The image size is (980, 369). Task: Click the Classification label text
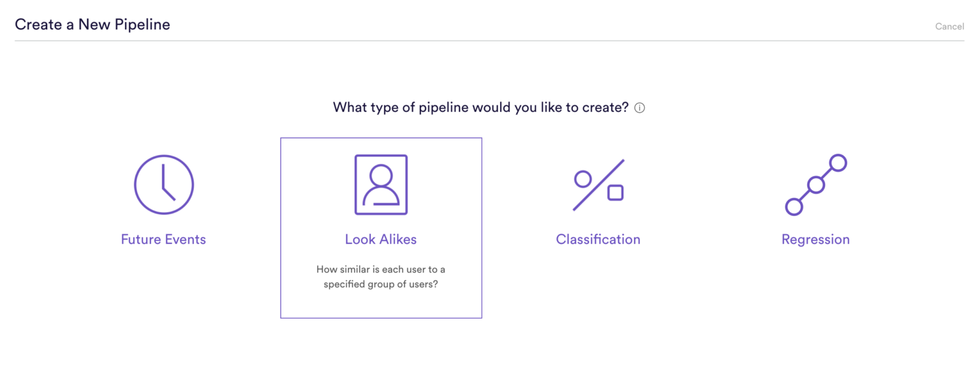(598, 239)
